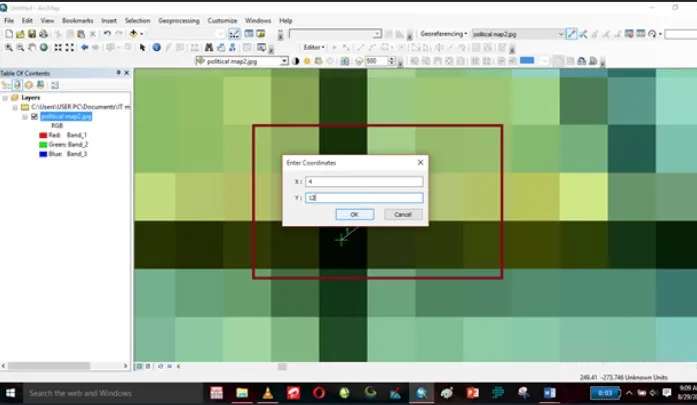Screen dimensions: 697x405
Task: Select the Add Control Points tool
Action: [572, 34]
